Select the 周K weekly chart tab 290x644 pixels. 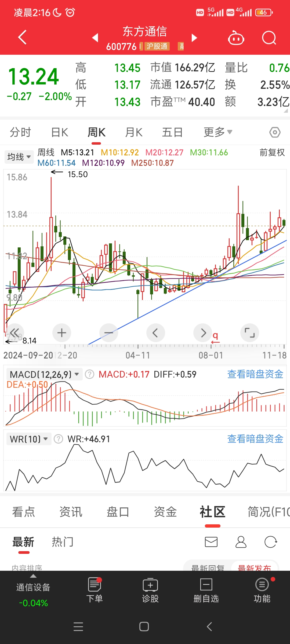click(96, 132)
